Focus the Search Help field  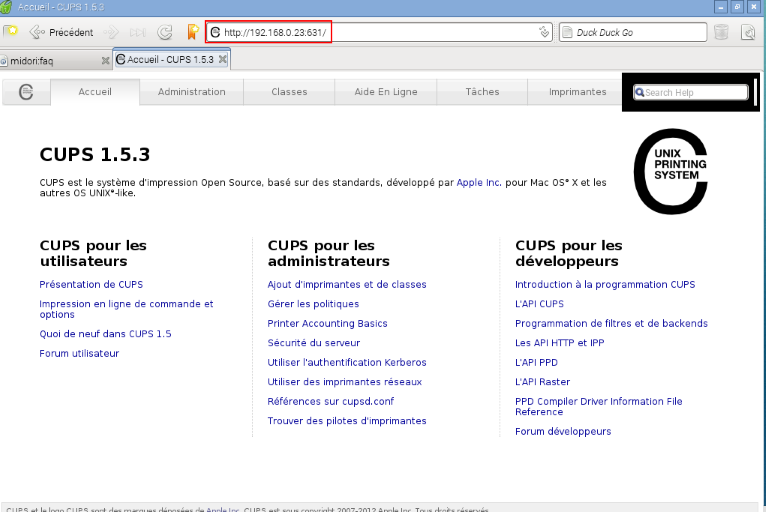click(x=691, y=92)
